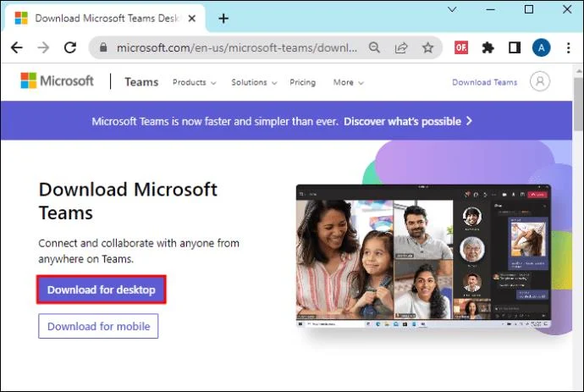Click the address bar URL
Image resolution: width=584 pixels, height=392 pixels.
coord(237,47)
